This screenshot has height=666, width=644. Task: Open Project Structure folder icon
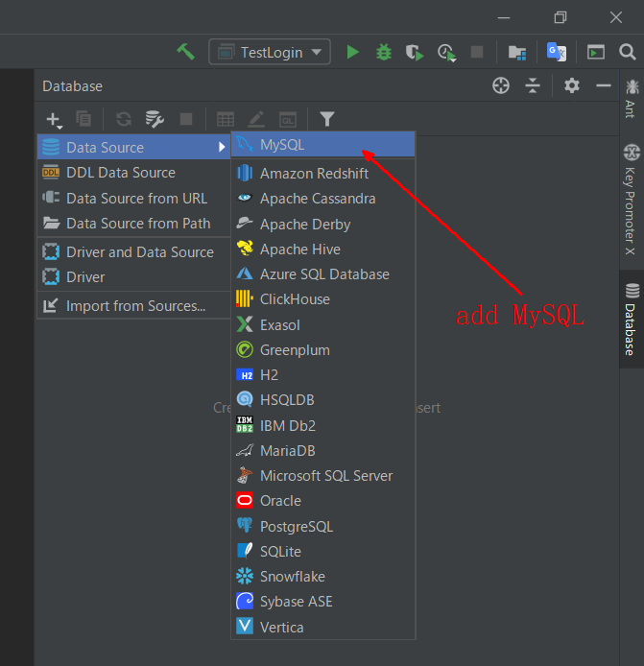(517, 52)
